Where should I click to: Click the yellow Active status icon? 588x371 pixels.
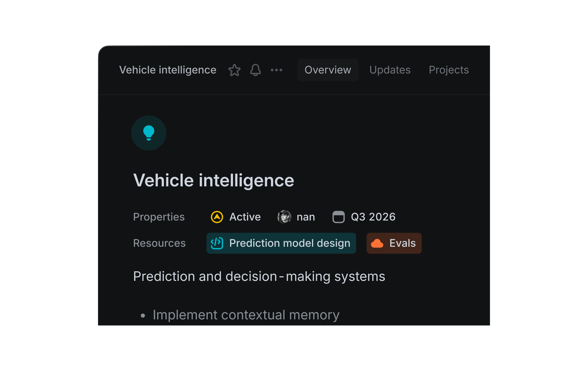pyautogui.click(x=217, y=217)
